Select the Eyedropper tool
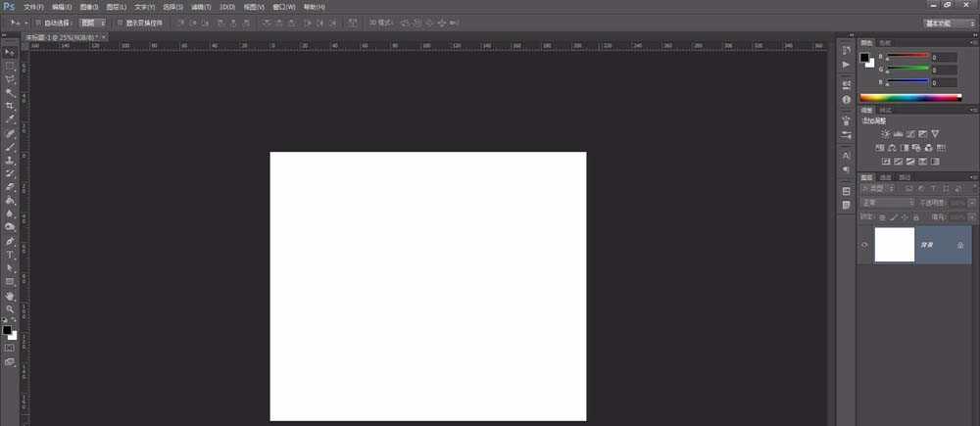 (x=10, y=119)
